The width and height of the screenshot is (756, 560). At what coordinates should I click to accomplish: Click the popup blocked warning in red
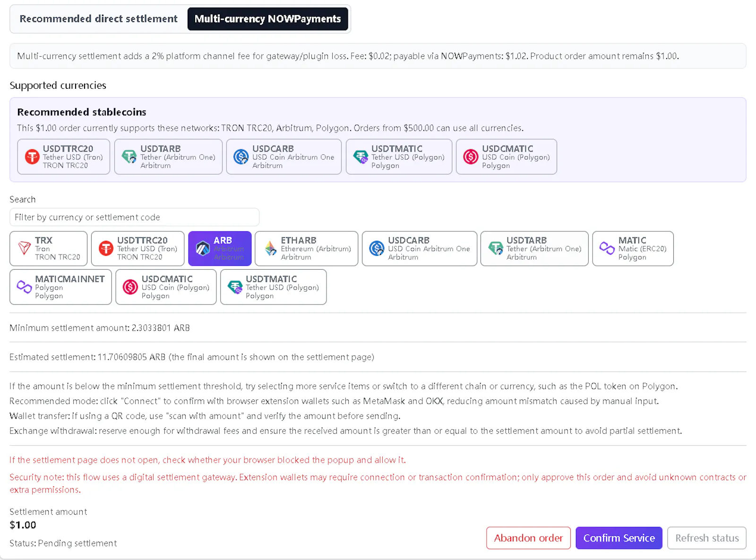[207, 460]
